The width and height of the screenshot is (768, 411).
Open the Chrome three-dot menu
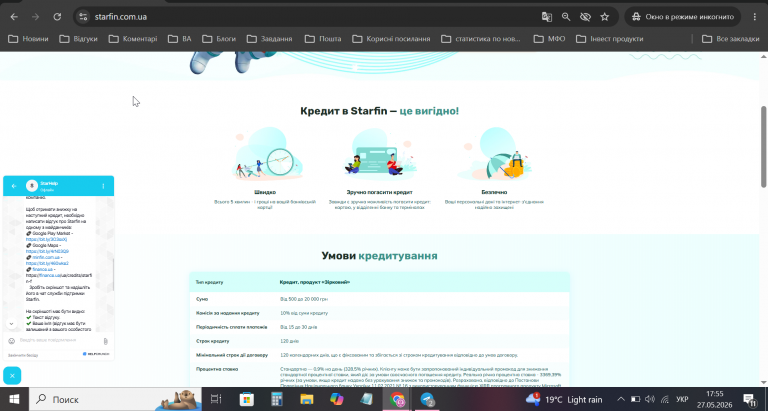[755, 17]
